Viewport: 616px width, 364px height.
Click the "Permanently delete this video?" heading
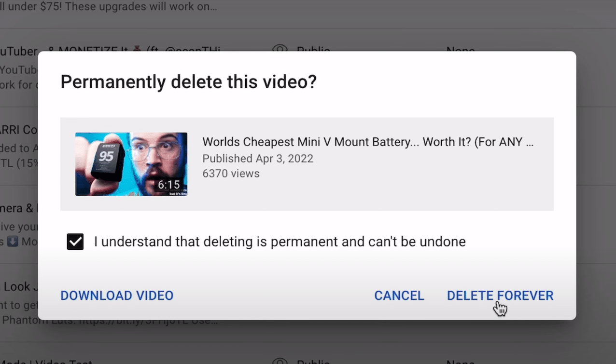pyautogui.click(x=188, y=82)
